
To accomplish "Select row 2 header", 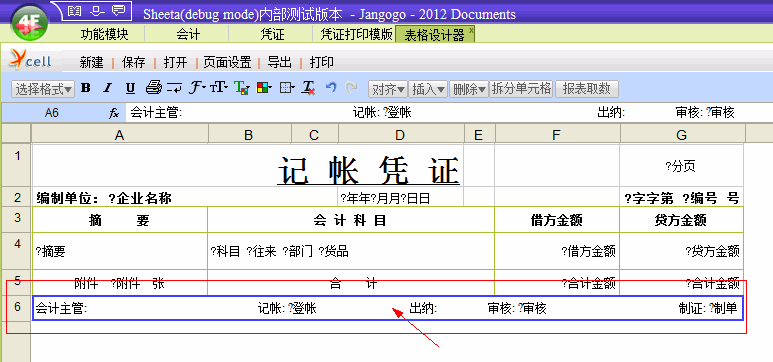I will pyautogui.click(x=17, y=197).
